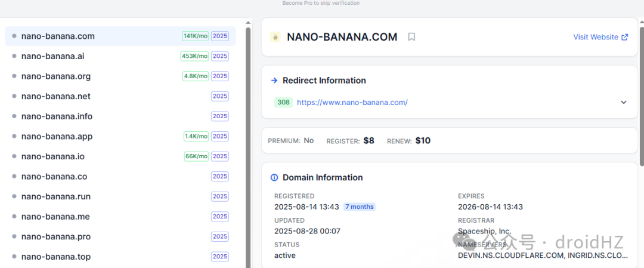Open the Visit Website external link icon
644x268 pixels.
[625, 37]
